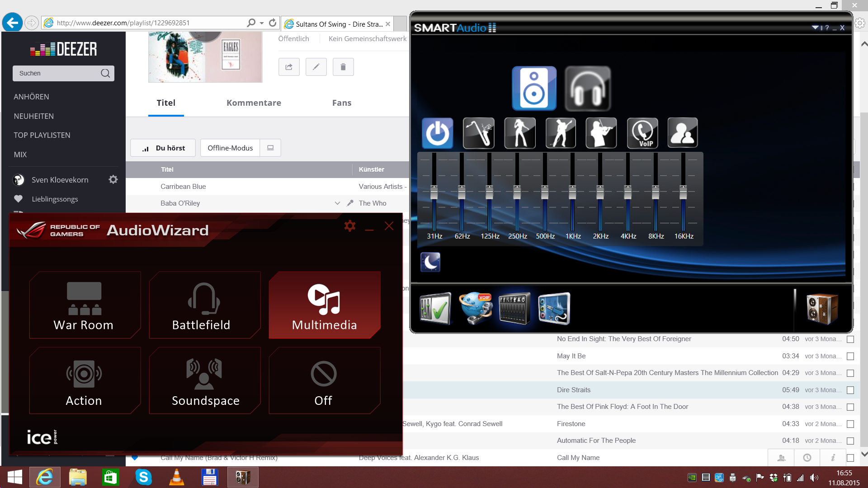Turn AudioWizard effects Off
The image size is (868, 488).
point(324,381)
